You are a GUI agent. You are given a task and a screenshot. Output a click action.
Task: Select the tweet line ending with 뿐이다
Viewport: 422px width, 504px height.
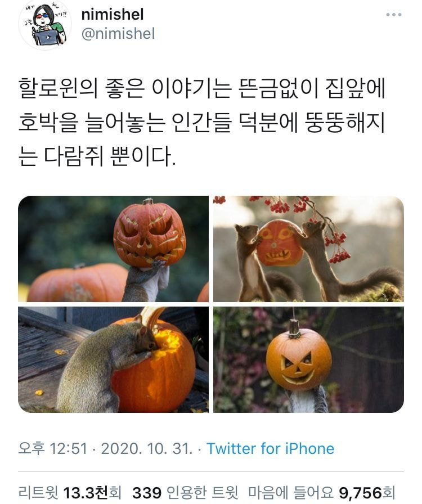[97, 156]
